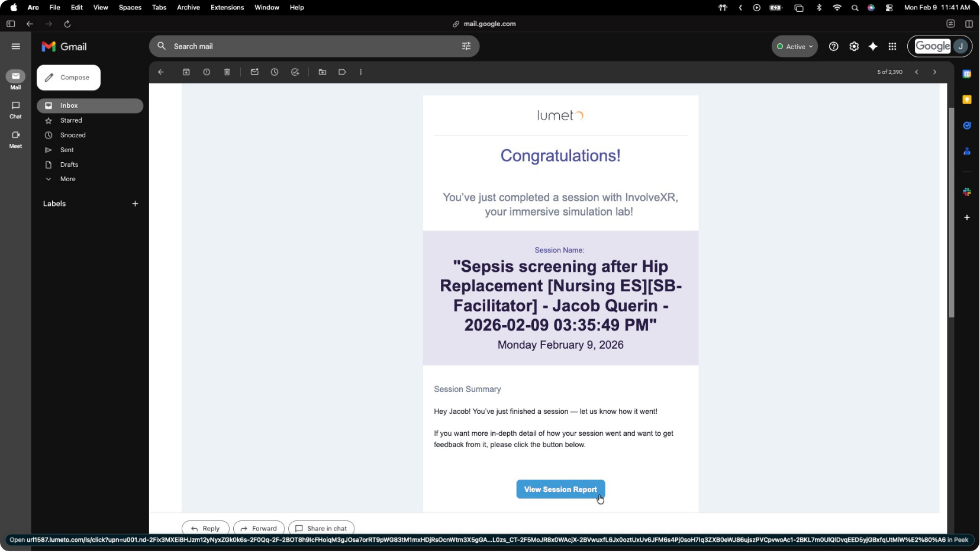Screen dimensions: 980x553
Task: Add this email to Tasks
Action: point(295,72)
